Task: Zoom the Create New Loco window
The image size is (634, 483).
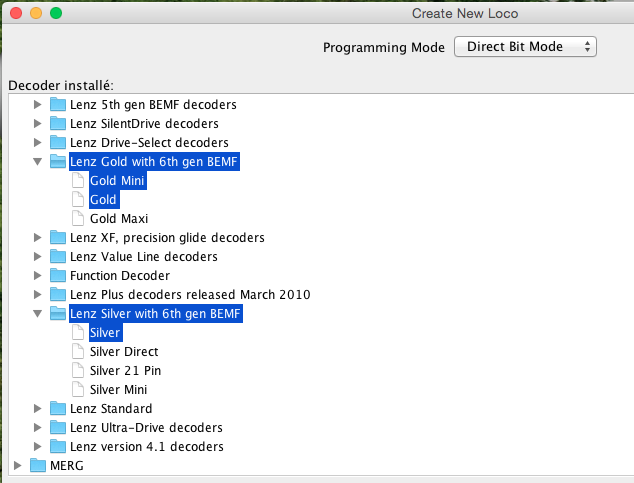Action: [56, 13]
